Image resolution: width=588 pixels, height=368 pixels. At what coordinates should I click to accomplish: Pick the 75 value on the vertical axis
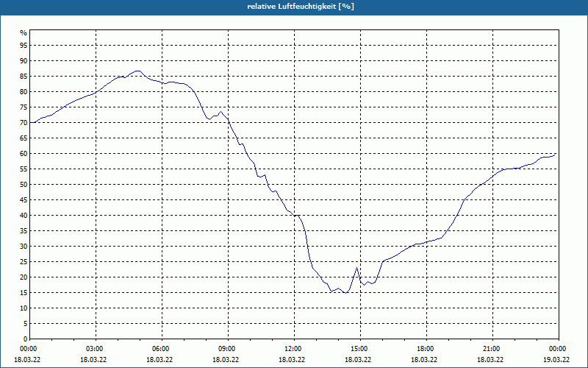(24, 107)
